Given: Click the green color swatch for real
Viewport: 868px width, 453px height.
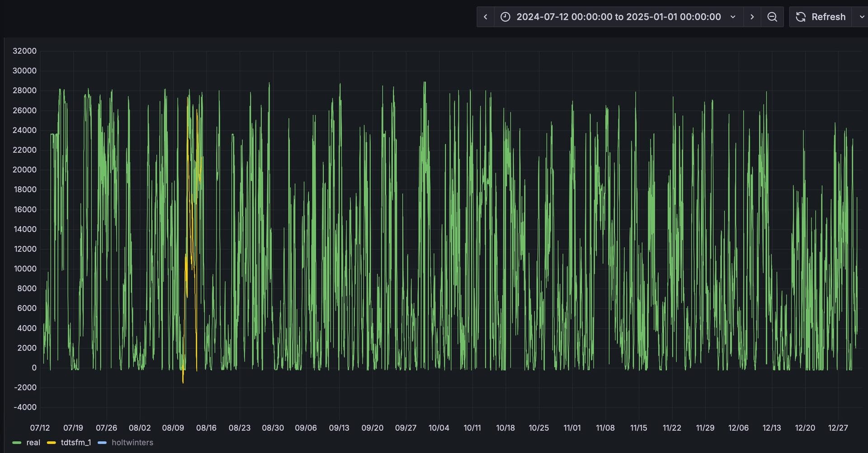Looking at the screenshot, I should click(17, 443).
